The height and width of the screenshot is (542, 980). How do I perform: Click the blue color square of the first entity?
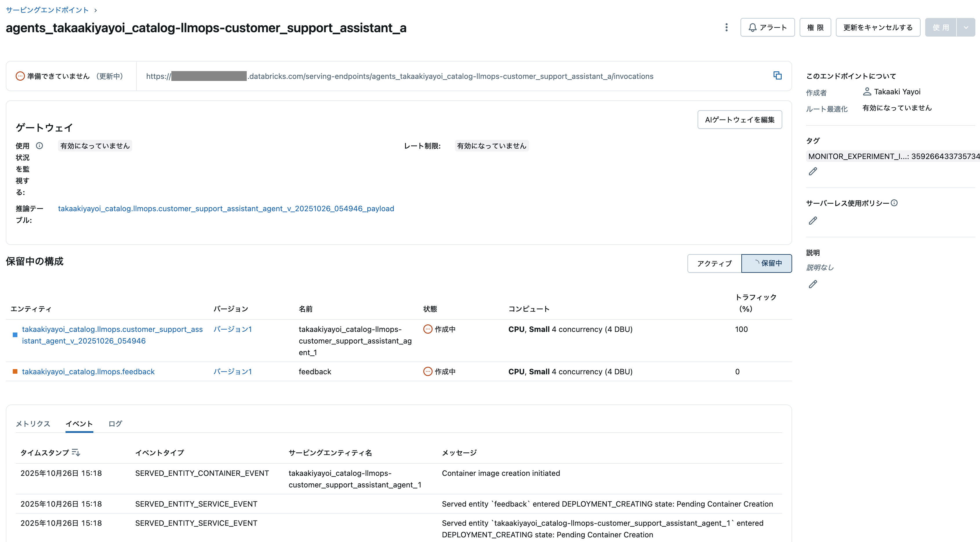(15, 335)
